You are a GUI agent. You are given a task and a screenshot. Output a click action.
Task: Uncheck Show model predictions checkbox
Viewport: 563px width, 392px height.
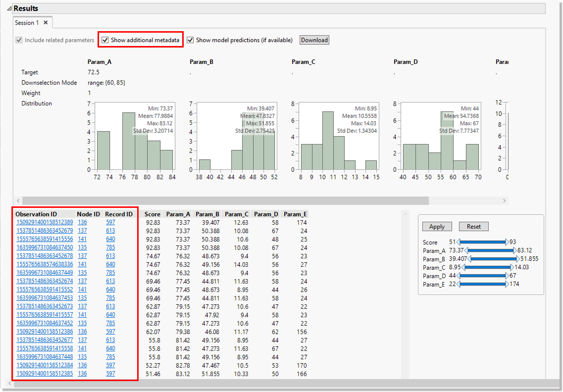[190, 40]
